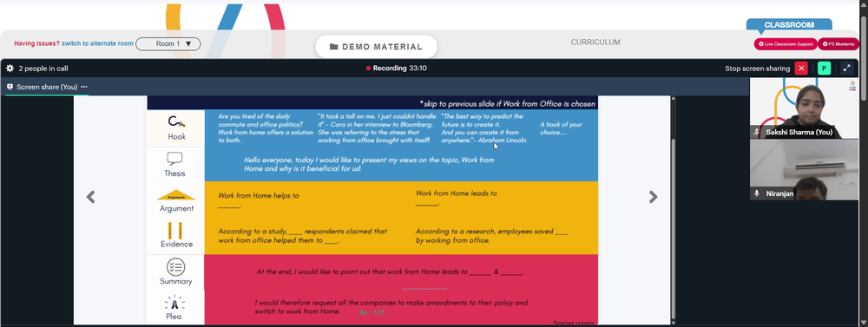Open the PS Moments button
Image resolution: width=868 pixels, height=327 pixels.
point(838,43)
